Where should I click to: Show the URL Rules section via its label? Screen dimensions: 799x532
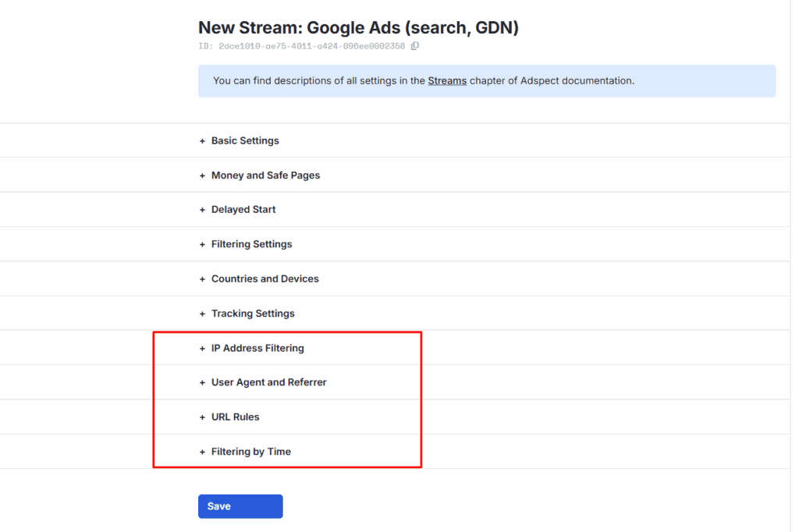point(235,417)
